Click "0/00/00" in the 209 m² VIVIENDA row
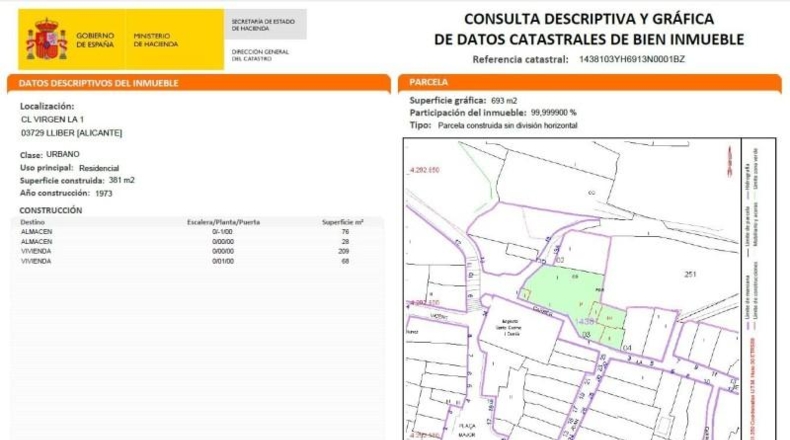 pos(223,252)
